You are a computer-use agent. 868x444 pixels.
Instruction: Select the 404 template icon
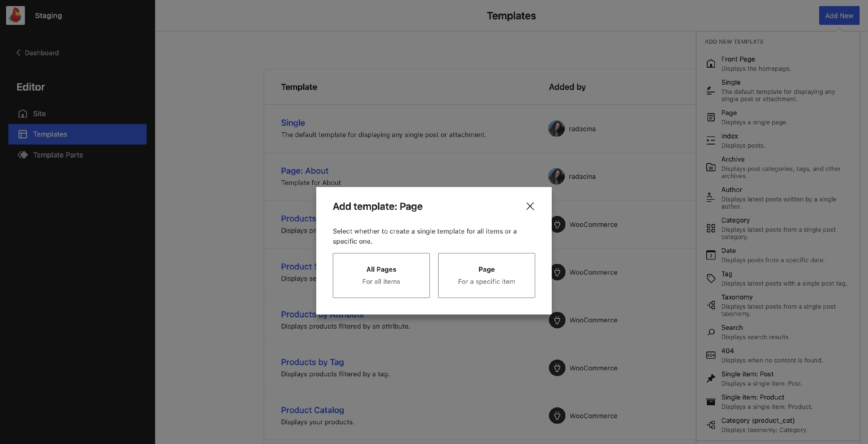click(711, 355)
